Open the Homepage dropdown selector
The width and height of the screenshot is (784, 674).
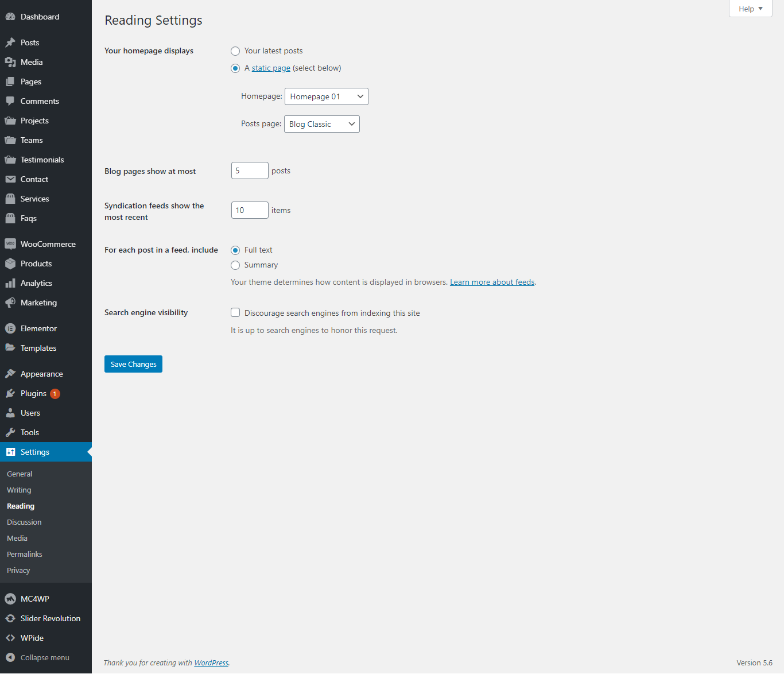[326, 96]
